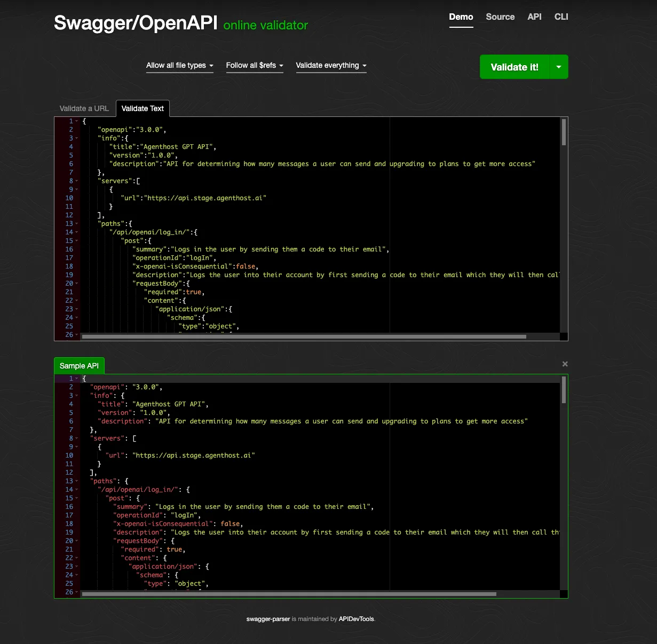Click the Validate it! button
657x644 pixels.
[514, 67]
